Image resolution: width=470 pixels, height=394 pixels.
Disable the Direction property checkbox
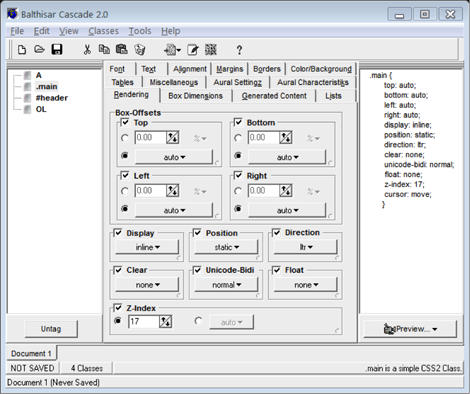[277, 232]
